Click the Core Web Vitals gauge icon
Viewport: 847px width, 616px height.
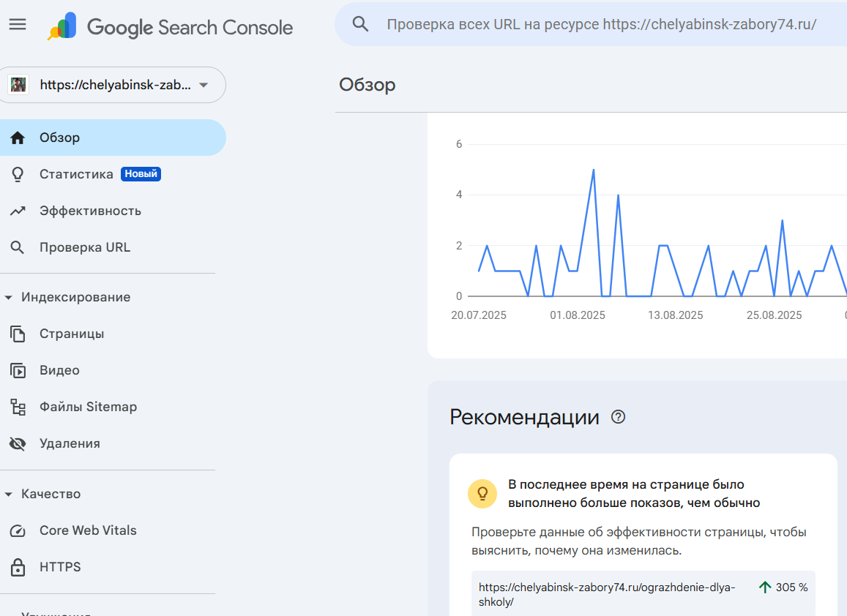pyautogui.click(x=18, y=530)
